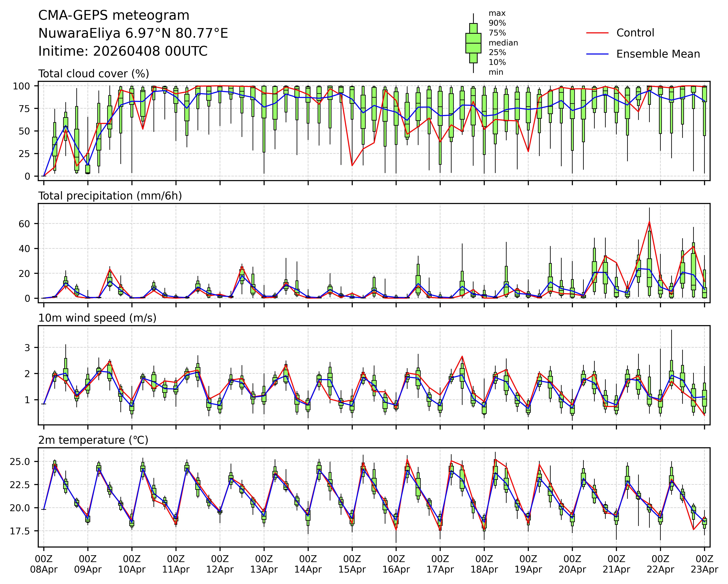
Task: Click the Initime 20260408 00UTC label
Action: (x=123, y=51)
